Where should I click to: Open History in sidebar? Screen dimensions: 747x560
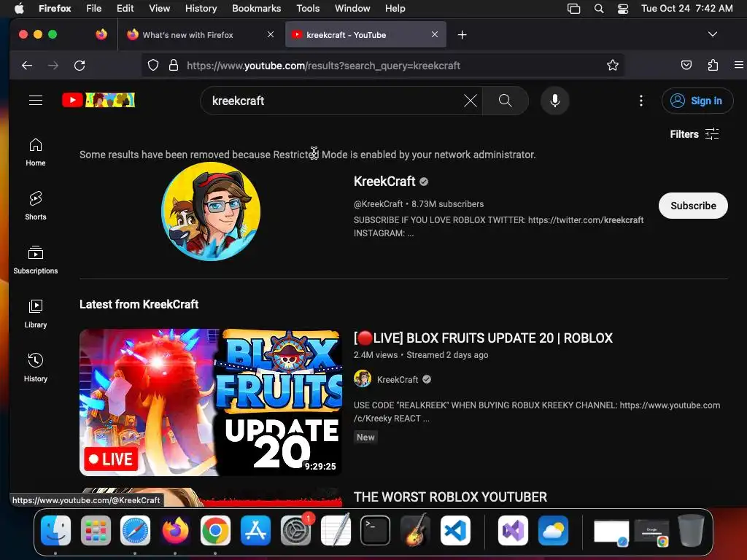coord(36,367)
